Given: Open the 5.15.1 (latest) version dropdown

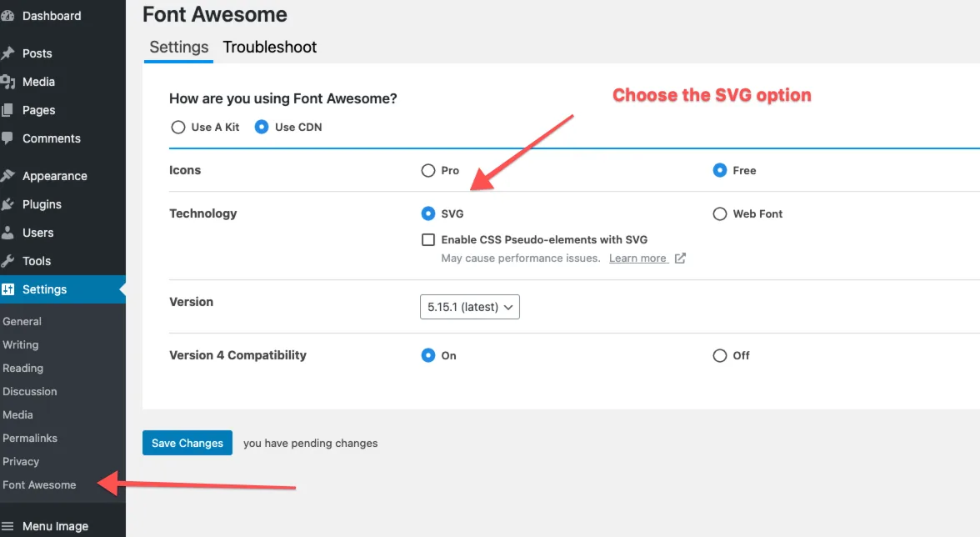Looking at the screenshot, I should pyautogui.click(x=470, y=307).
